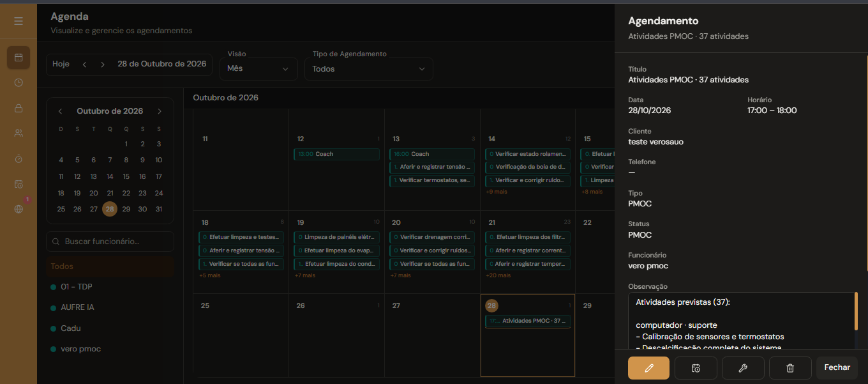Open the calendar Agenda sidebar icon
This screenshot has width=868, height=384.
[19, 58]
